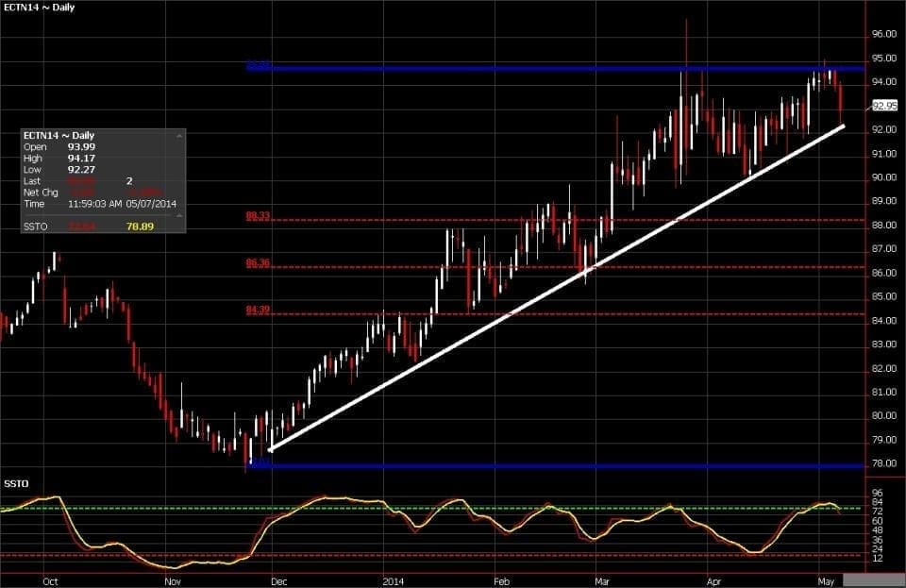
Task: Collapse the SSTO section in info box
Action: [x=177, y=216]
